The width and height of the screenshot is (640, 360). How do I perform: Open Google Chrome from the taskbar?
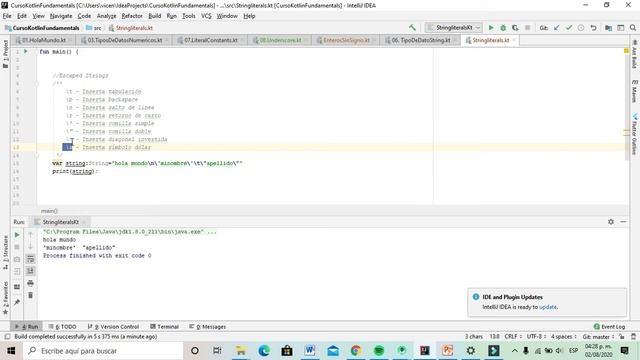pos(356,351)
